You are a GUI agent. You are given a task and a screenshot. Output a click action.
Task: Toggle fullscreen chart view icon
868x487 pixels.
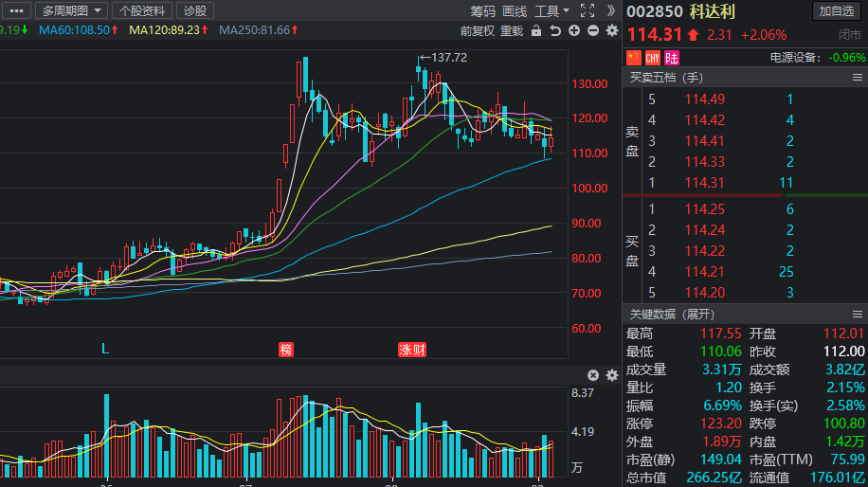pos(588,10)
